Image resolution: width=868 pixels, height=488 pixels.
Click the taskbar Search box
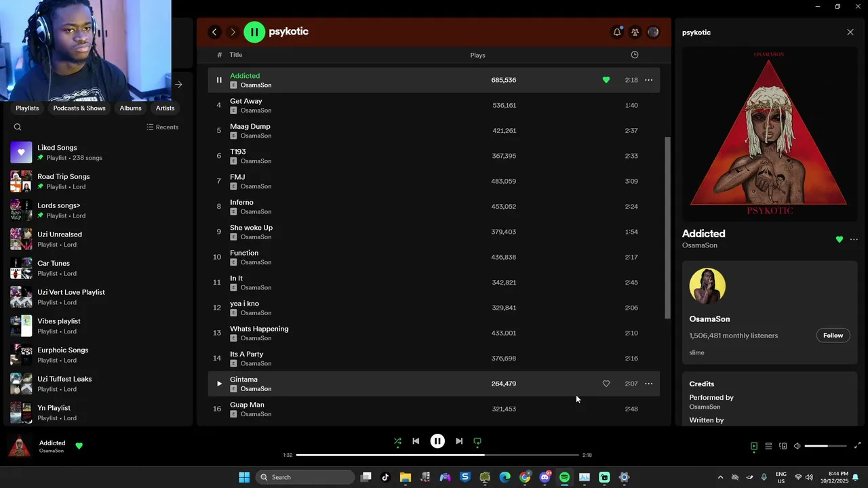(306, 477)
